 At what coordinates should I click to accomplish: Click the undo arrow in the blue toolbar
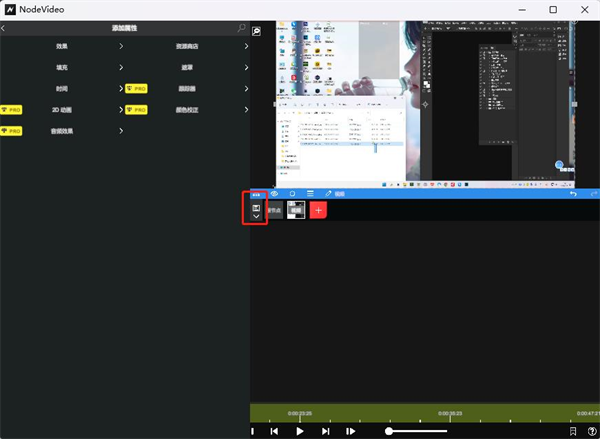573,193
